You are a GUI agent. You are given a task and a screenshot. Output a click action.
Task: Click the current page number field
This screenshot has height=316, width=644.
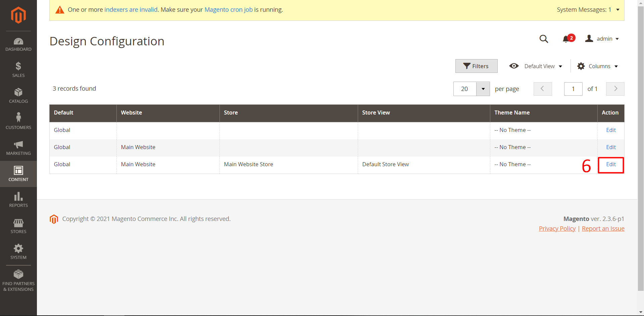(x=573, y=89)
